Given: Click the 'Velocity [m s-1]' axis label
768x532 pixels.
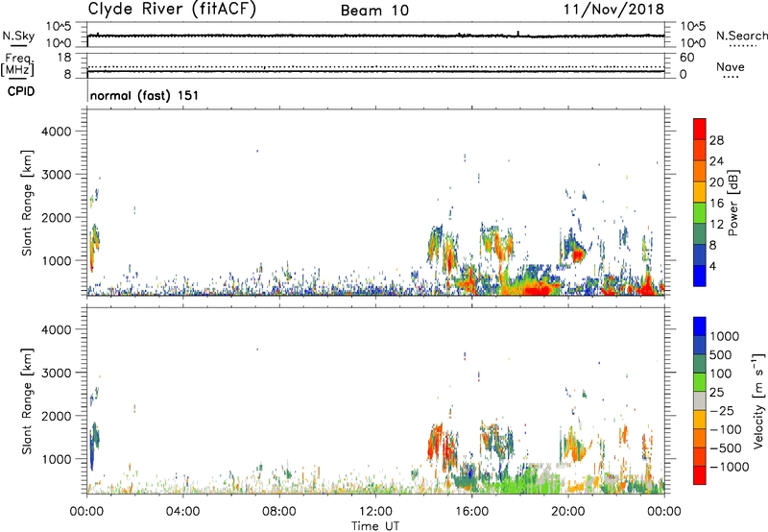Looking at the screenshot, I should 758,400.
